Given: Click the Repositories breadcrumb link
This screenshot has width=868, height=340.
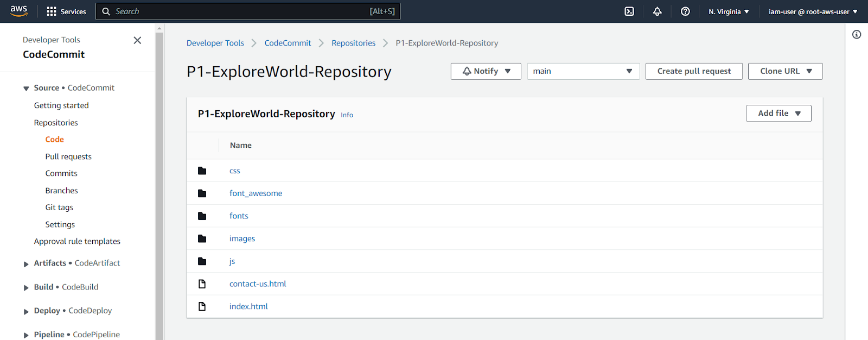Looking at the screenshot, I should (x=353, y=43).
